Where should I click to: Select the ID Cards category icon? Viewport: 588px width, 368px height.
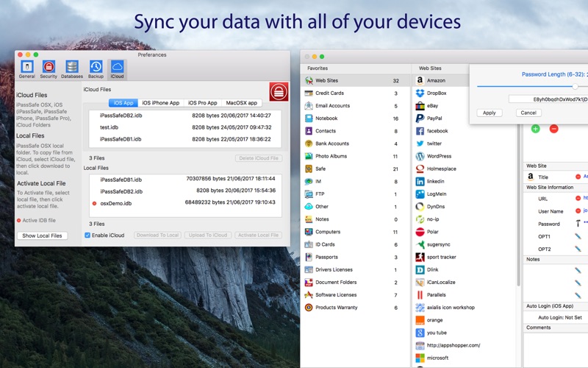[x=309, y=244]
